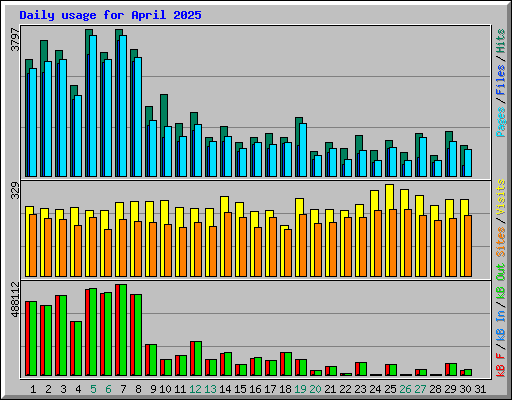
Task: Click day label 28 on the x-axis
Action: click(435, 389)
